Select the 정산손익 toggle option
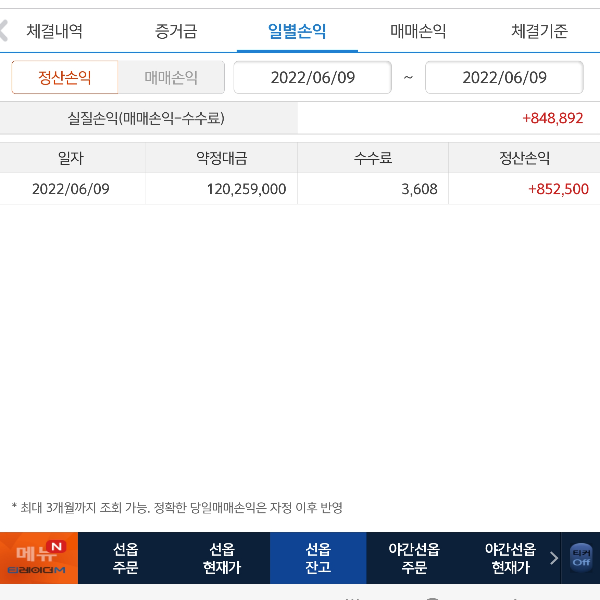Viewport: 600px width, 600px height. [64, 77]
